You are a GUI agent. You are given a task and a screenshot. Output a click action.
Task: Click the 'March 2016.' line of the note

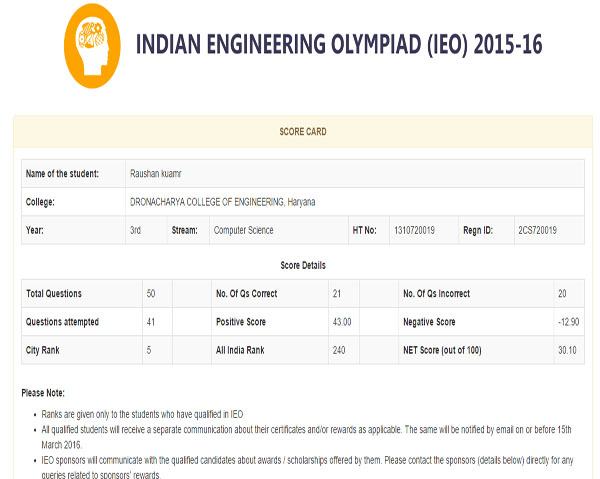coord(62,445)
